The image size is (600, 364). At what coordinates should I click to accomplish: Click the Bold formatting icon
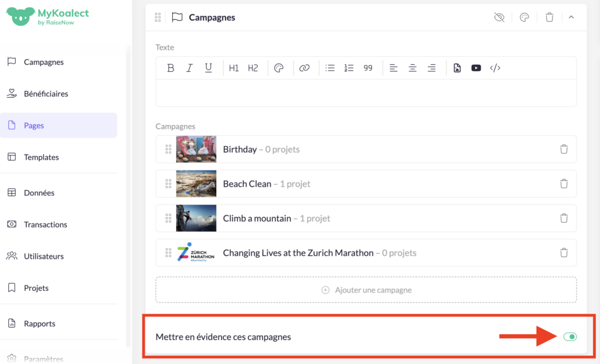(171, 68)
